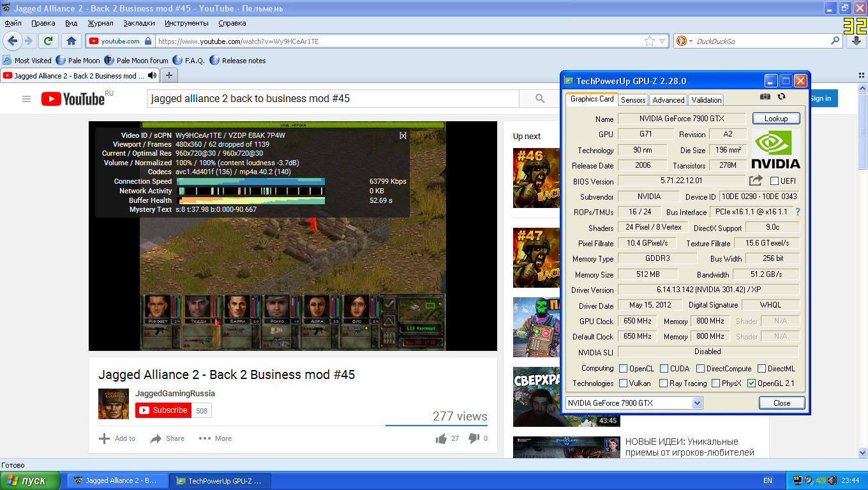Screen dimensions: 868x490
Task: Open the More menu below the video
Action: click(x=215, y=438)
